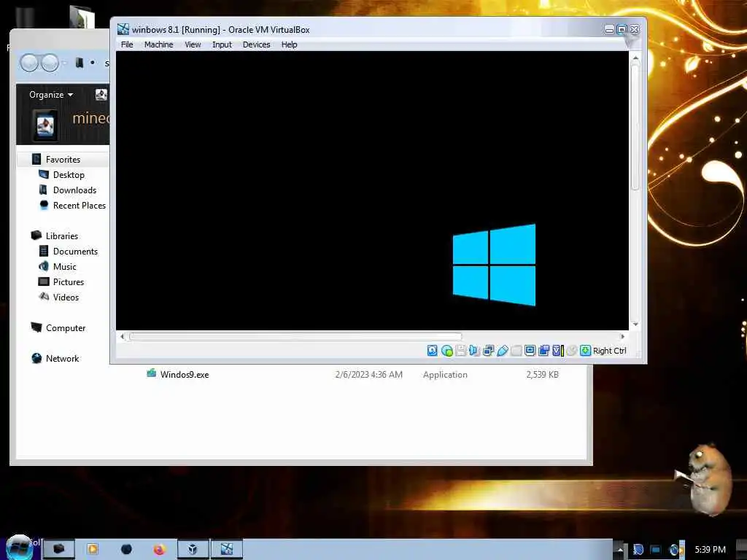This screenshot has height=560, width=747.
Task: Click the VM vertical scrollbar down arrow
Action: [x=635, y=324]
